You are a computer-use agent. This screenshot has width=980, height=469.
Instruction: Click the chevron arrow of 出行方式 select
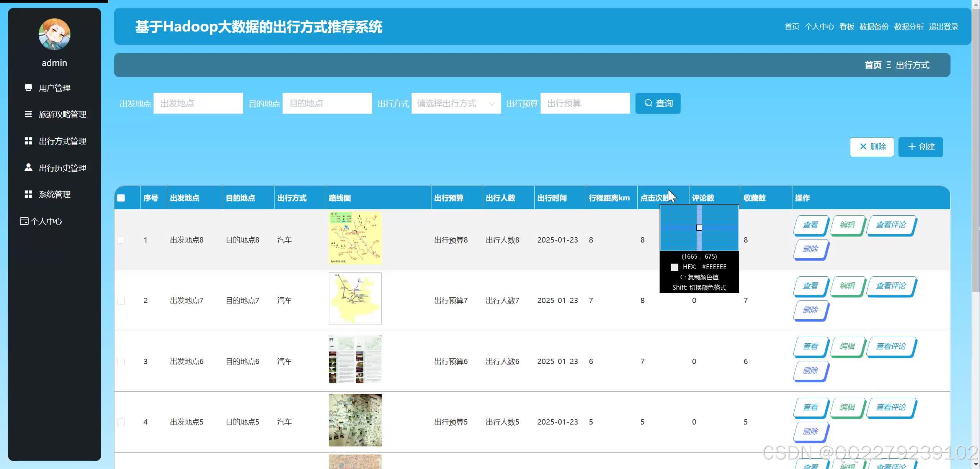pos(492,103)
